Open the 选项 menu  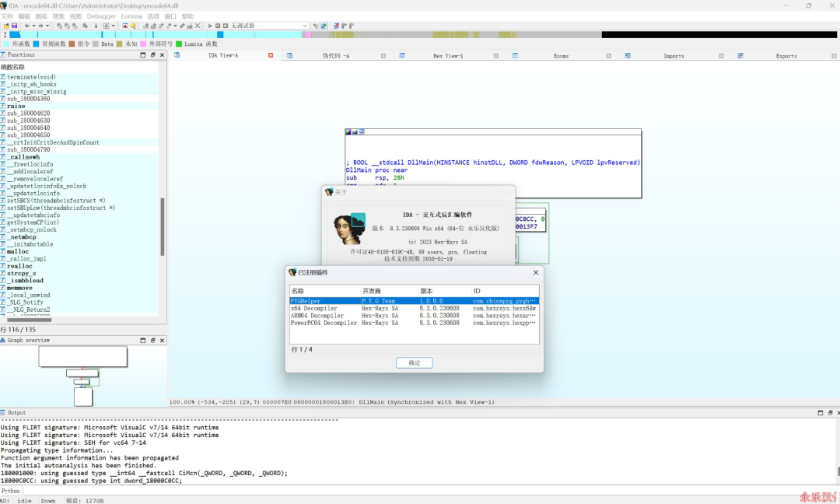153,16
